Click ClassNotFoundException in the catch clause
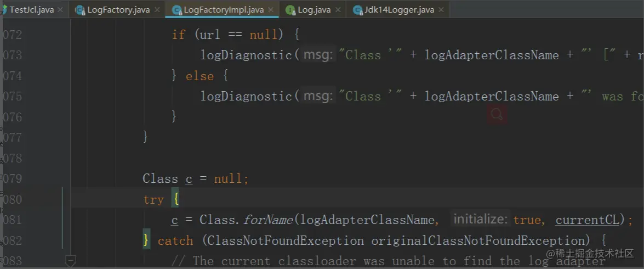This screenshot has width=644, height=269. tap(286, 240)
